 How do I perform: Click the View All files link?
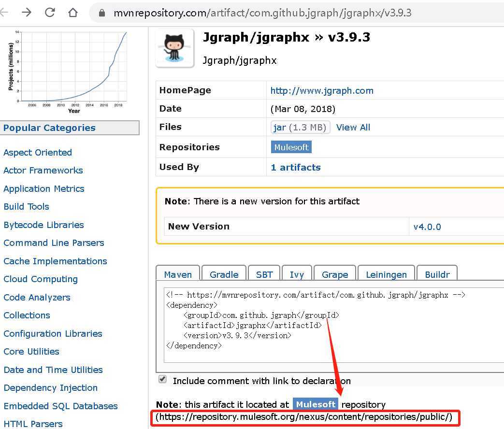click(353, 128)
